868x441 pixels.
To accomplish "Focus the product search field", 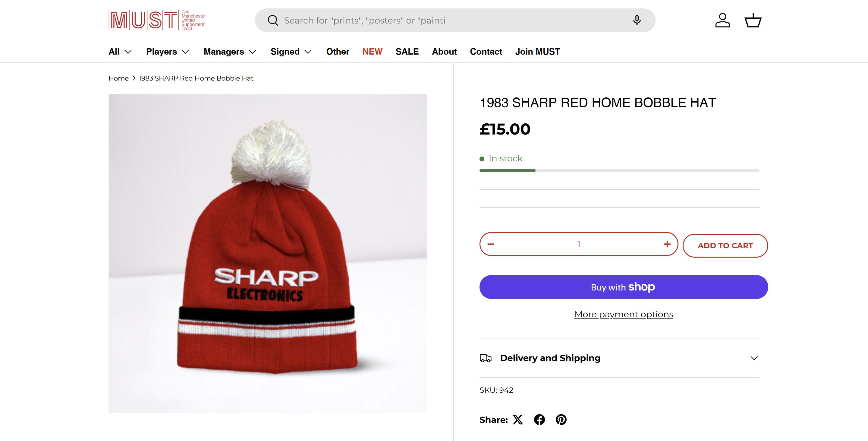I will click(x=451, y=21).
